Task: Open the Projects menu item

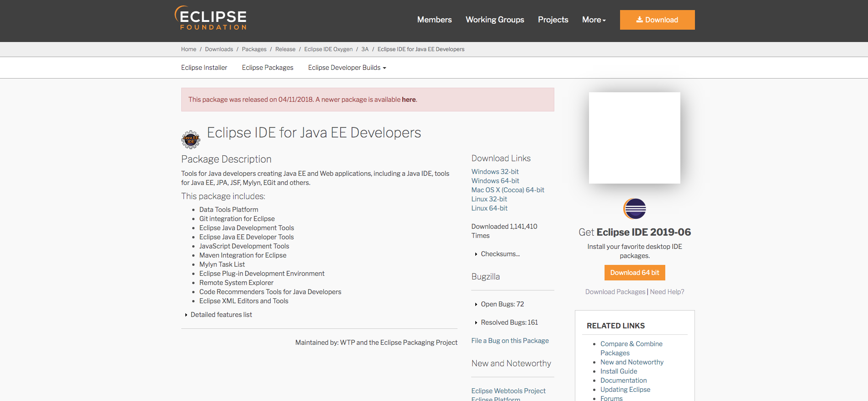Action: (x=553, y=20)
